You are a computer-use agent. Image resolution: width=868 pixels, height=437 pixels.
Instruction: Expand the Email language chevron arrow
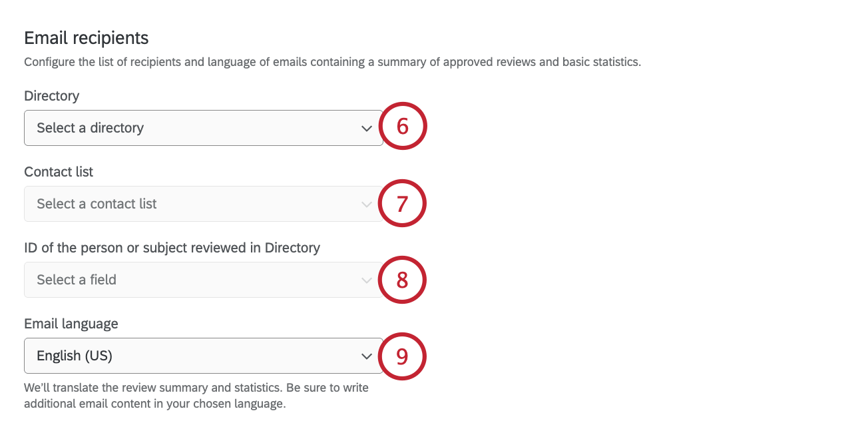click(x=366, y=356)
